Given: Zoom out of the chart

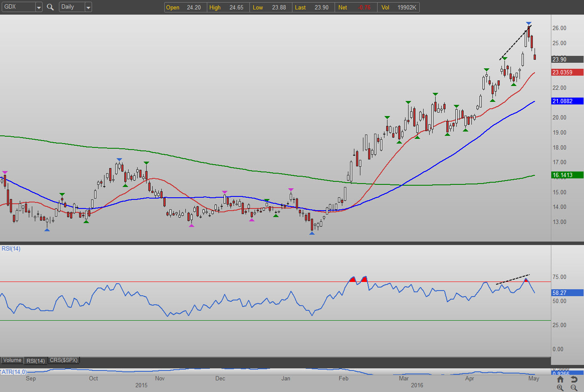Looking at the screenshot, I should click(574, 388).
